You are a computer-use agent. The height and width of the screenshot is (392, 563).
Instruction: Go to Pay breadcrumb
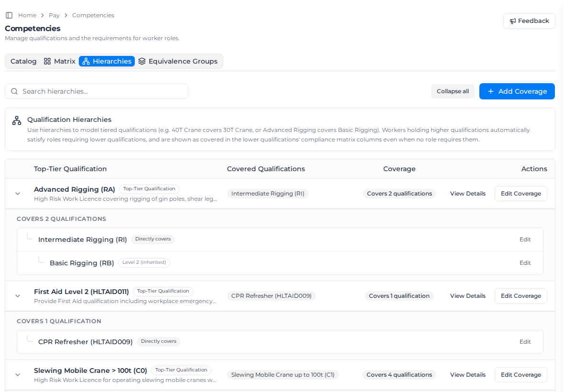click(x=54, y=15)
